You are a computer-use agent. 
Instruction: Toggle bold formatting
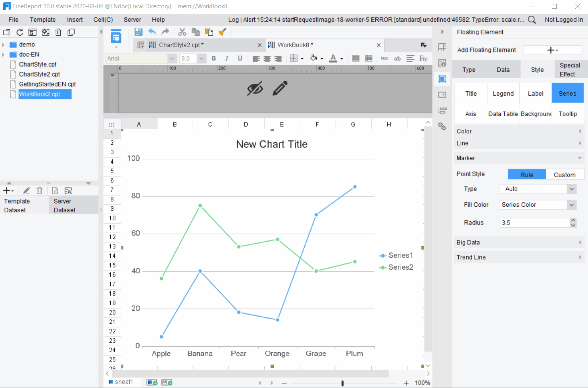tap(214, 59)
